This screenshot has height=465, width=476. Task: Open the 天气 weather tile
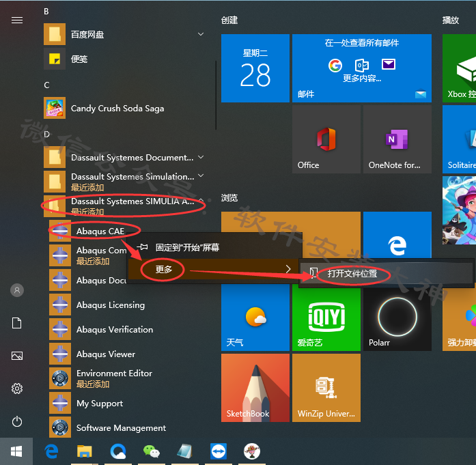click(x=255, y=317)
